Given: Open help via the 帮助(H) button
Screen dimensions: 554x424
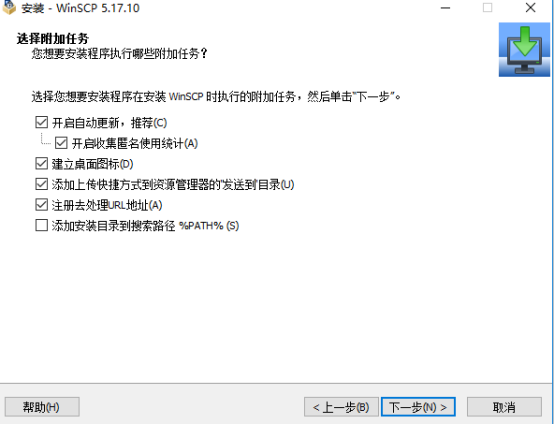Looking at the screenshot, I should (x=42, y=407).
